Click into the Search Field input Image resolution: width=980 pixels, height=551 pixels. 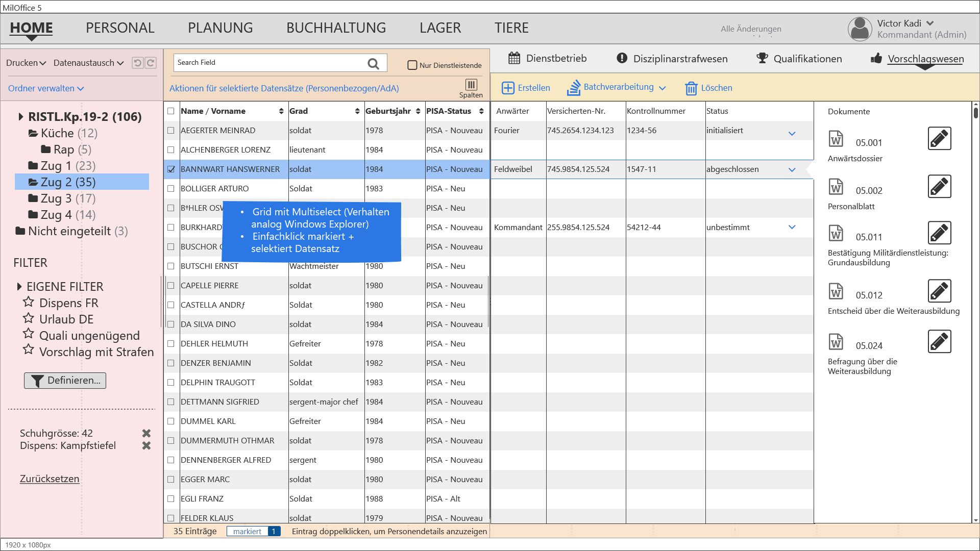coord(268,63)
